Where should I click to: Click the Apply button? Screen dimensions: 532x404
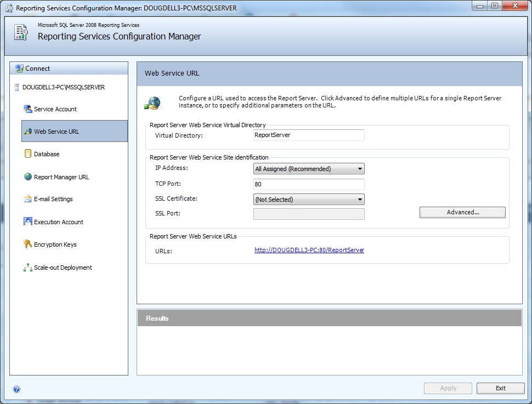(448, 388)
